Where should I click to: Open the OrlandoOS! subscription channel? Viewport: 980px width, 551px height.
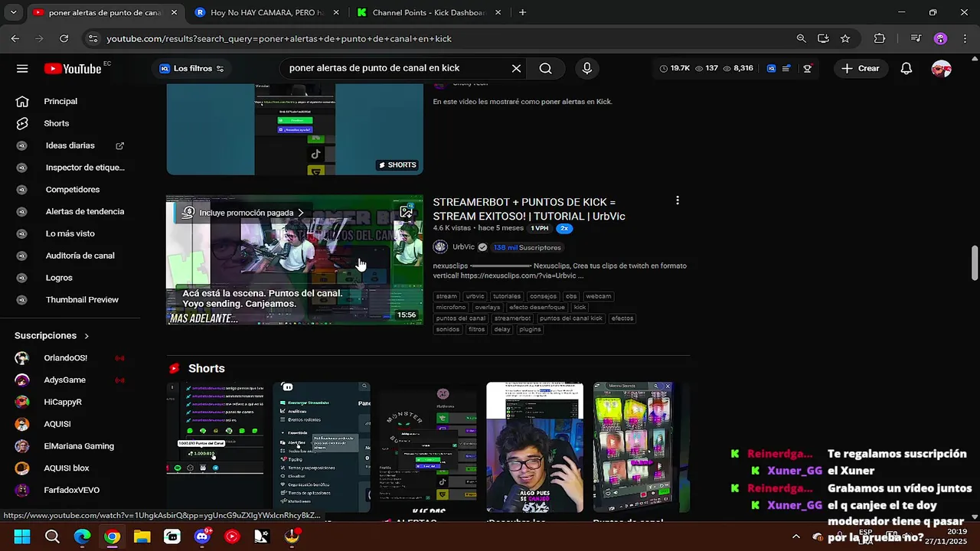coord(65,358)
